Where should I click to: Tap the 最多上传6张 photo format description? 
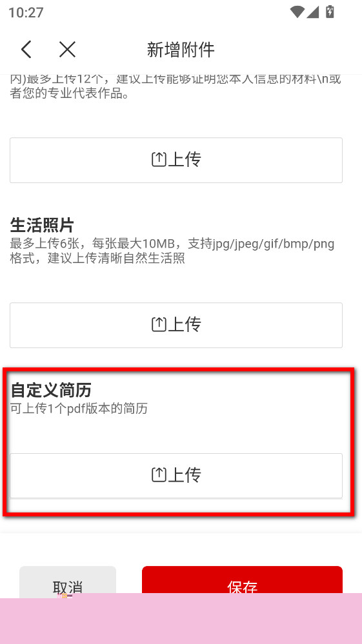click(x=172, y=251)
